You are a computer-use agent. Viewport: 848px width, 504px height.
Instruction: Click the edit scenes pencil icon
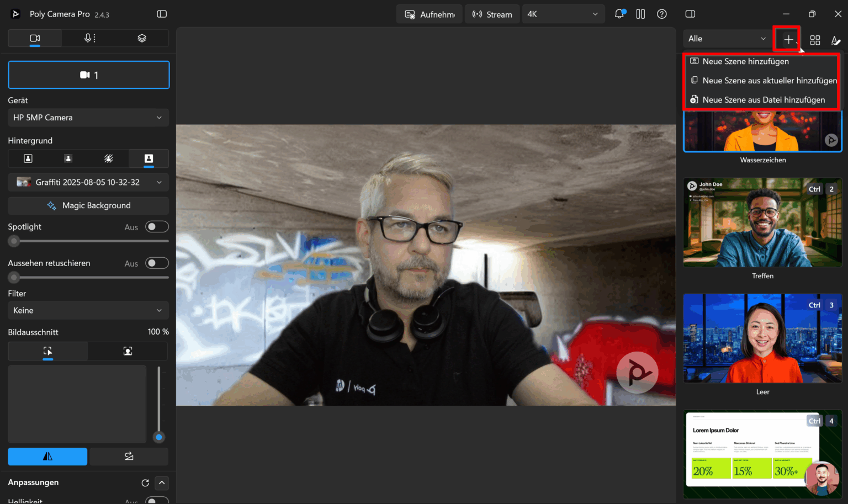click(x=835, y=40)
